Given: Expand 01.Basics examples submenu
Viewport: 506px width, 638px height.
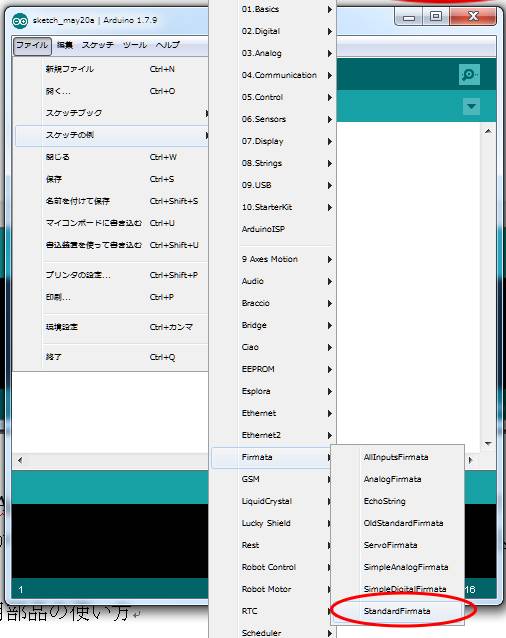Looking at the screenshot, I should [x=273, y=9].
